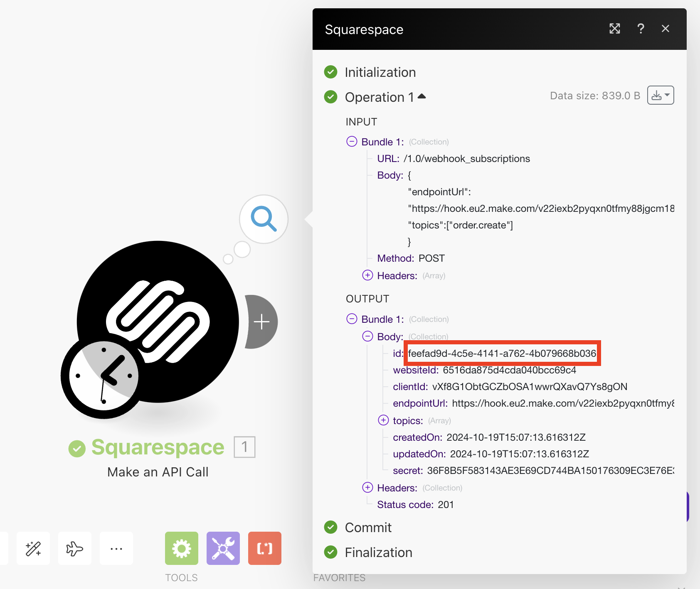This screenshot has height=589, width=700.
Task: Click the "topics":["order.create"] line
Action: click(x=461, y=225)
